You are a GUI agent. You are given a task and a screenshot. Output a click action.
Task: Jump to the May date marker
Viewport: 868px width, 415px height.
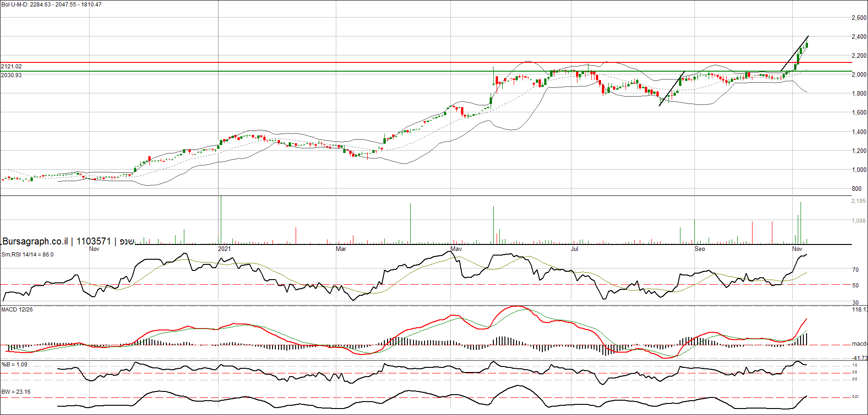click(x=456, y=249)
